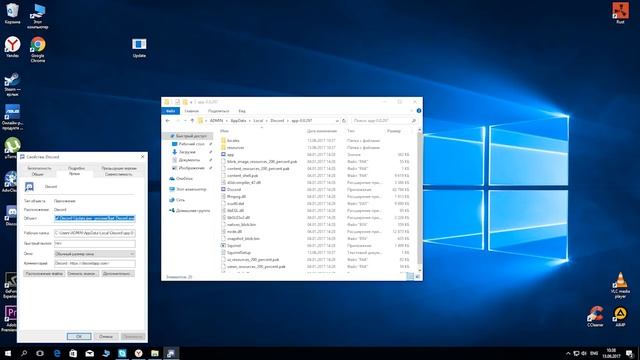The width and height of the screenshot is (640, 360).
Task: Open taskbar search magnifier
Action: pos(24,353)
